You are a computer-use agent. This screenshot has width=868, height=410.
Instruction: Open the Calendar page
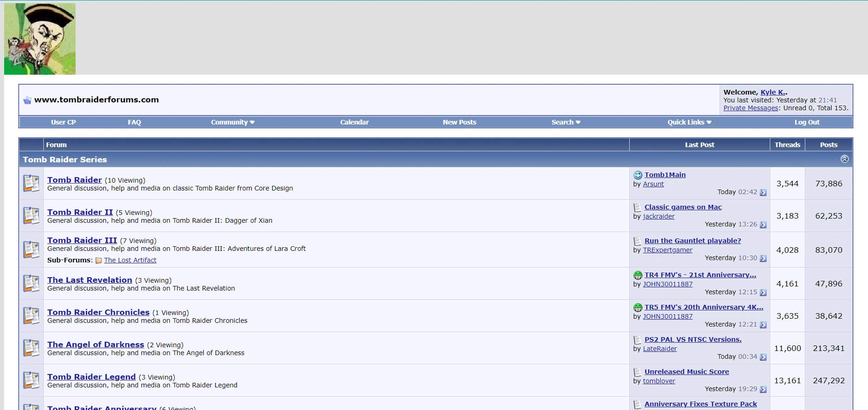[x=354, y=122]
